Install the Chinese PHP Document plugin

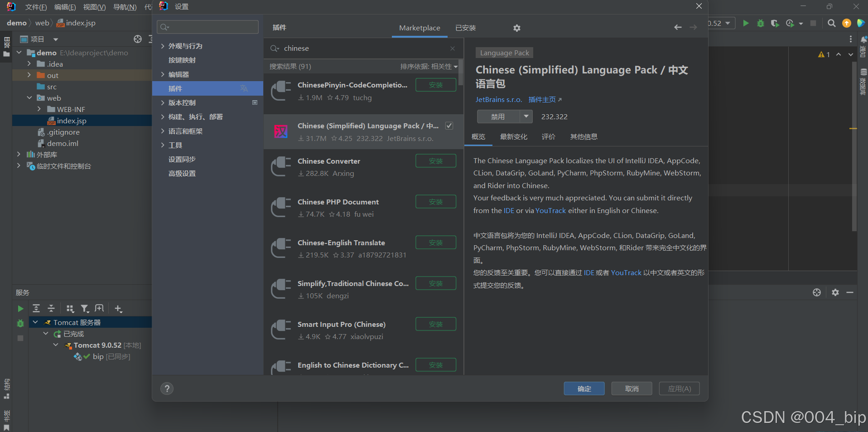436,202
